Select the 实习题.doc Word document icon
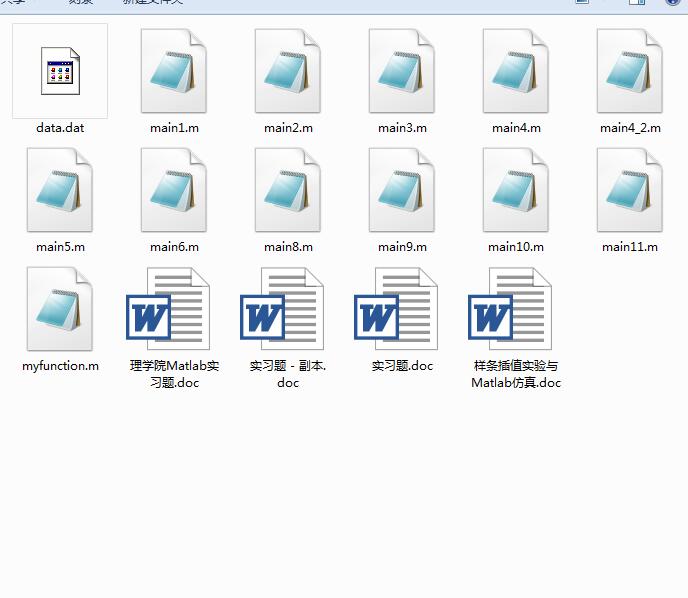The height and width of the screenshot is (598, 688). click(396, 309)
